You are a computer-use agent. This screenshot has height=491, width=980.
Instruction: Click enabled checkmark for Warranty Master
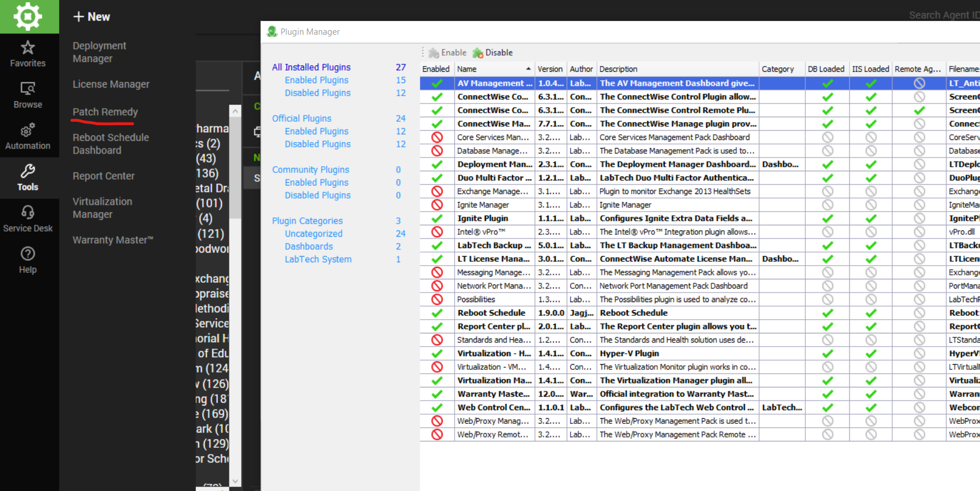[437, 394]
